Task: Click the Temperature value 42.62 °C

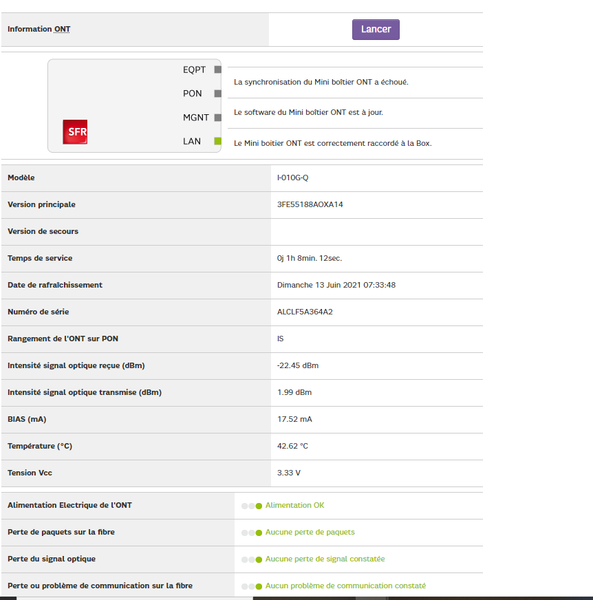Action: coord(292,446)
